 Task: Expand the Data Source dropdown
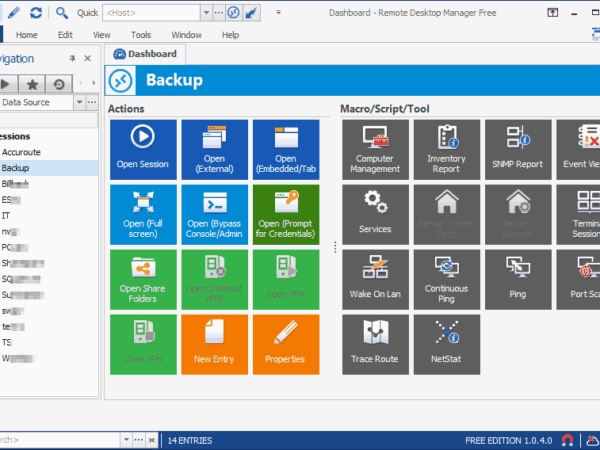(x=79, y=102)
